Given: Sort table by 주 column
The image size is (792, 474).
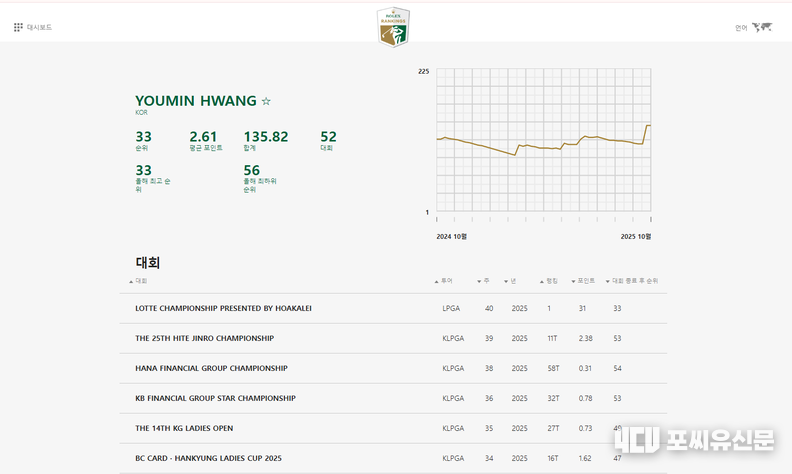Looking at the screenshot, I should [486, 281].
